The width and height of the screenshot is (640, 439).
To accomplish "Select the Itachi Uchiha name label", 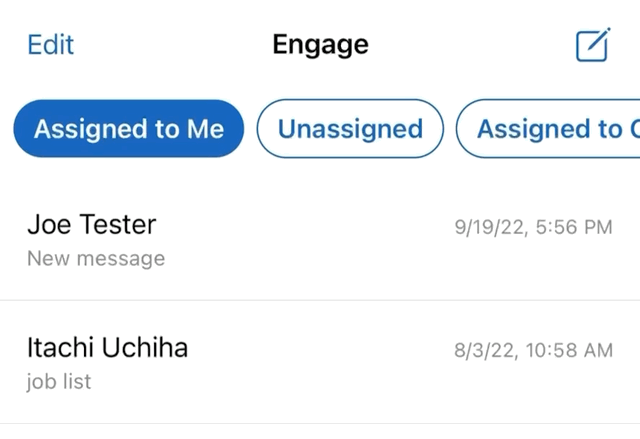I will (x=107, y=348).
